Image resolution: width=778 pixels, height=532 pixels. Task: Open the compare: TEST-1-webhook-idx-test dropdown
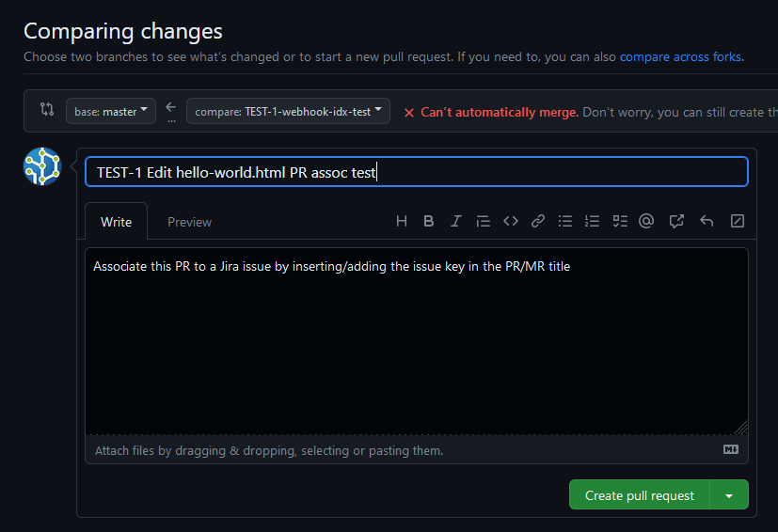click(x=288, y=111)
